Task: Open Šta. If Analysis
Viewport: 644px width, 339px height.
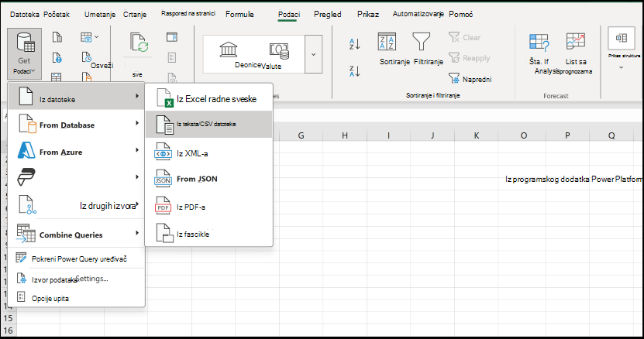Action: pyautogui.click(x=539, y=43)
